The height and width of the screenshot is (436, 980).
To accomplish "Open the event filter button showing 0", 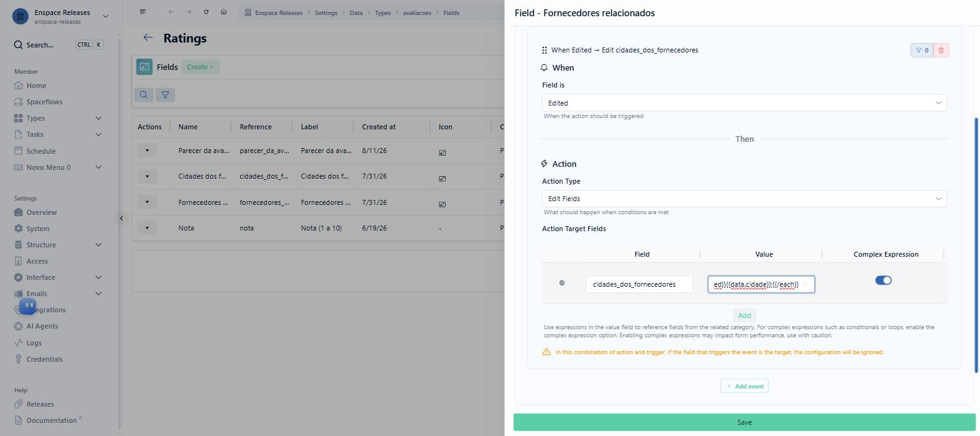I will point(922,50).
